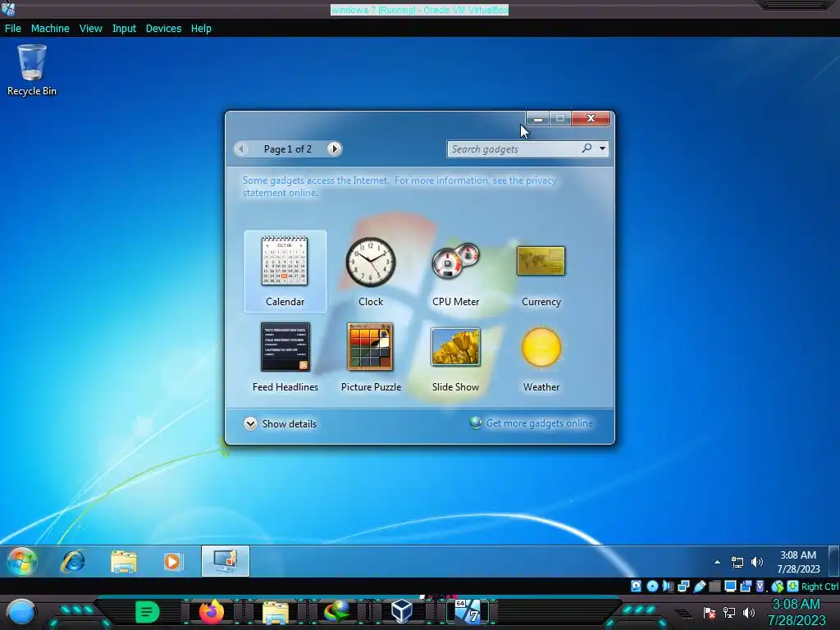The width and height of the screenshot is (840, 630).
Task: Go to previous gadget page
Action: (x=241, y=149)
